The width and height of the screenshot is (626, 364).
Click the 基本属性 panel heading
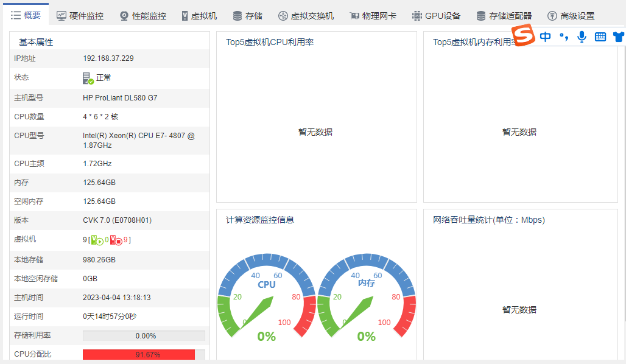(x=36, y=43)
